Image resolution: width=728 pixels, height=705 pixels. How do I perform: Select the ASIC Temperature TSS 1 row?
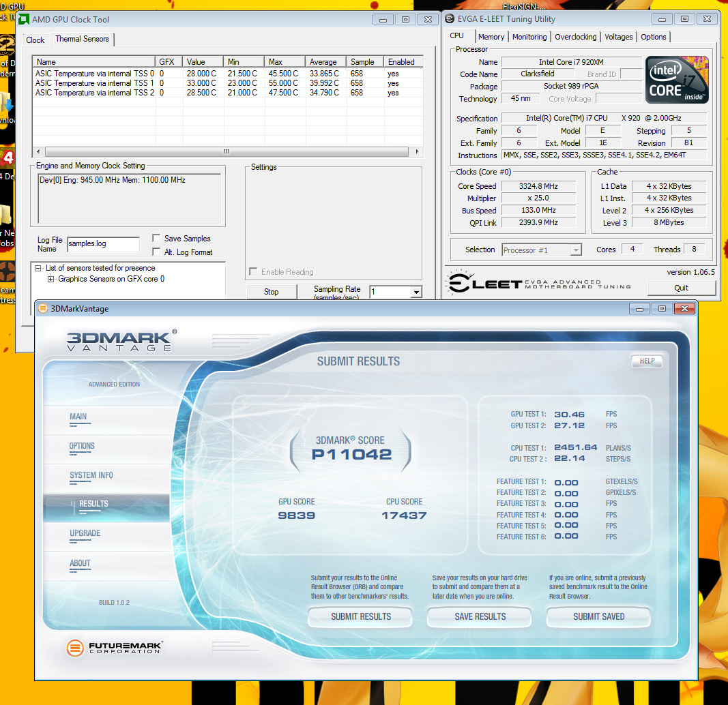point(227,83)
